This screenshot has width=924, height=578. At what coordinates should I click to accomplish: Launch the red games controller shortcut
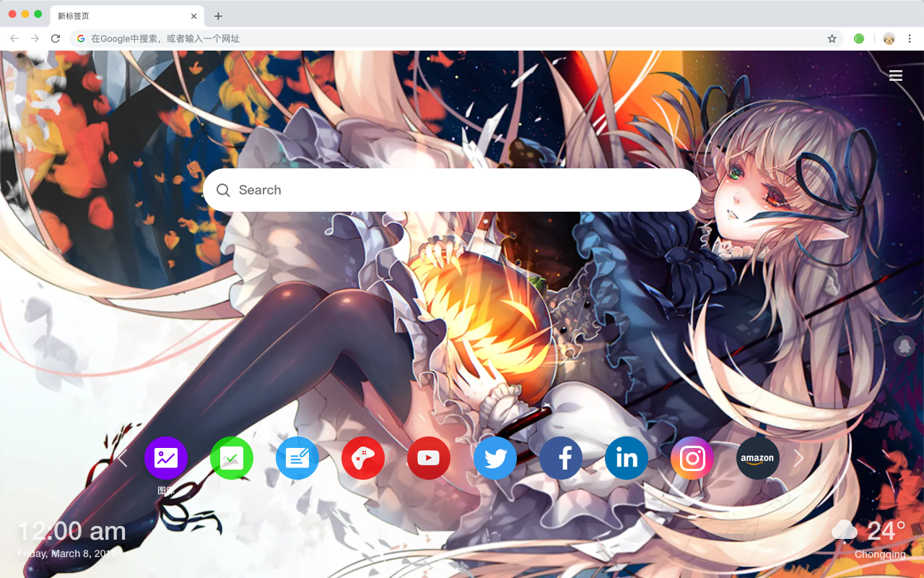pos(363,458)
